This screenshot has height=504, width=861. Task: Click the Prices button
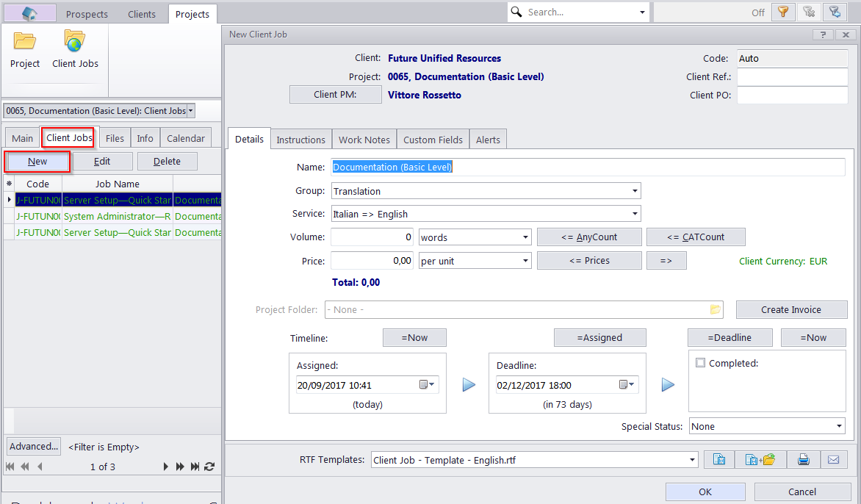pyautogui.click(x=589, y=261)
